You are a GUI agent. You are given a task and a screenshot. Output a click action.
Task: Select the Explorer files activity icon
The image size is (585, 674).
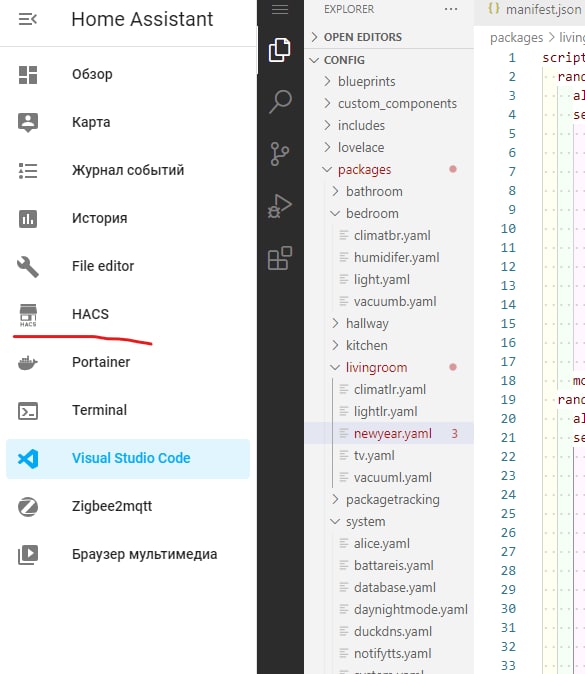tap(280, 50)
